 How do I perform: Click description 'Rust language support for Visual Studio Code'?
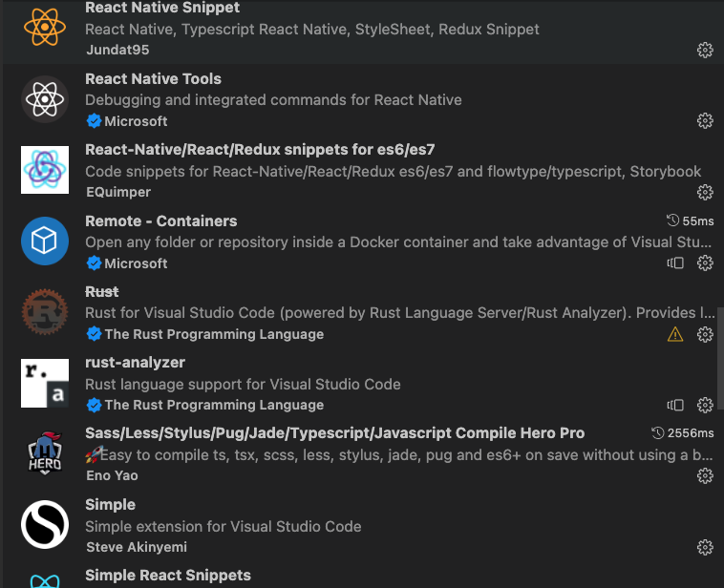pos(243,384)
